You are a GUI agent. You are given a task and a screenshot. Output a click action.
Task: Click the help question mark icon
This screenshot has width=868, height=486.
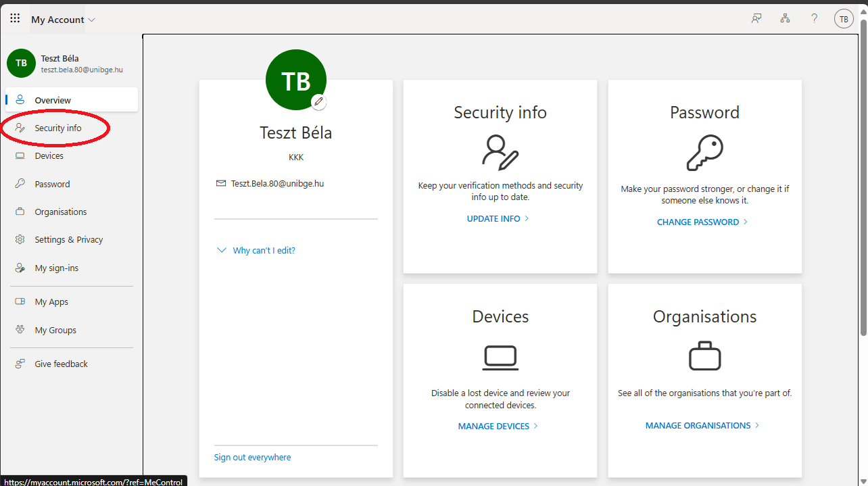pos(815,19)
